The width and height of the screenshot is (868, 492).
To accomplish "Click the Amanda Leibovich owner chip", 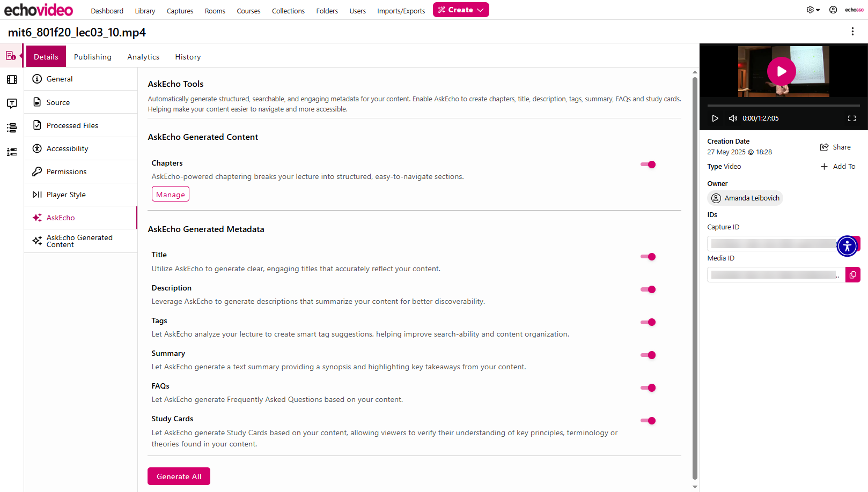I will tap(745, 198).
